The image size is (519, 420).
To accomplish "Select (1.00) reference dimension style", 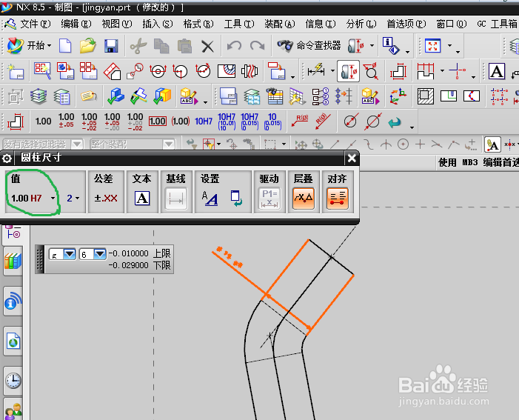I will 181,121.
